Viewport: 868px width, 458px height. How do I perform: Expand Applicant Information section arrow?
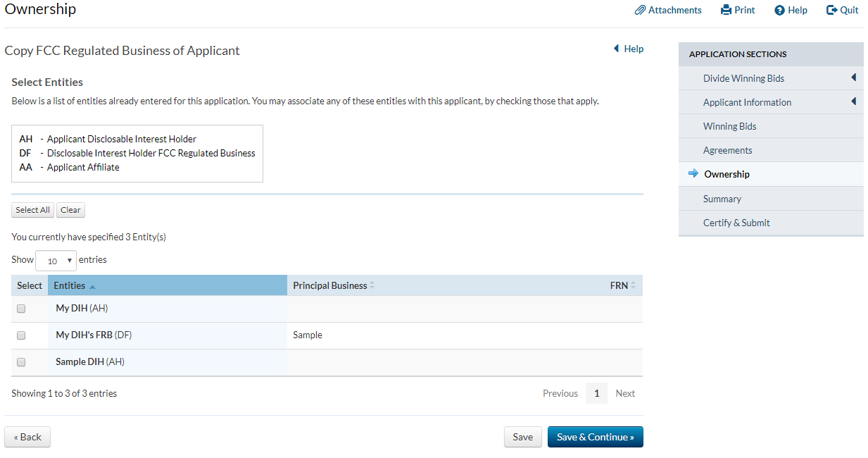853,102
